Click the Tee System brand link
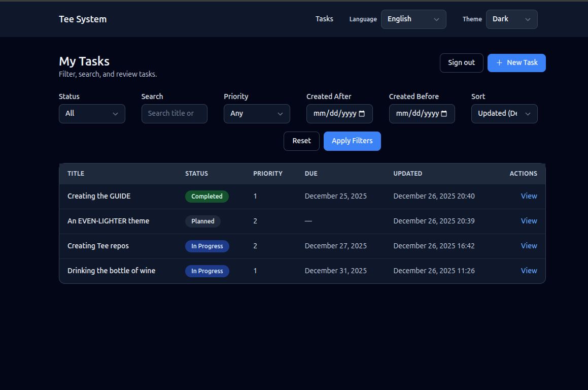This screenshot has height=390, width=588. (83, 19)
